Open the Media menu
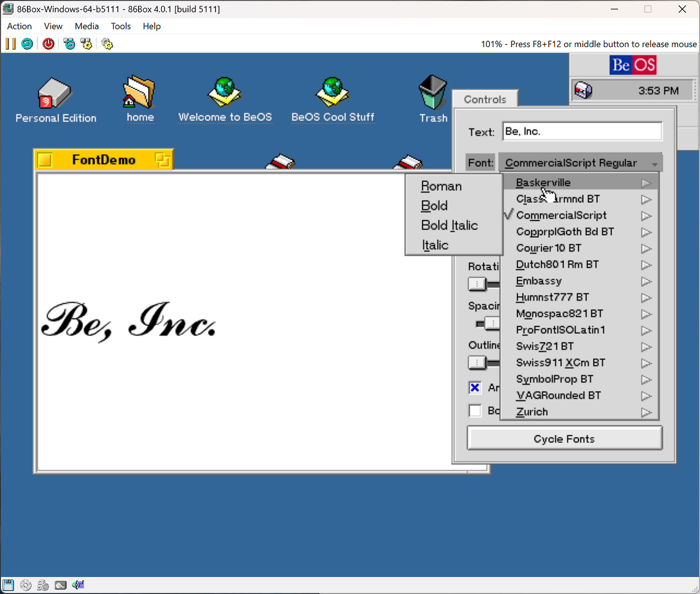The height and width of the screenshot is (594, 700). click(86, 26)
